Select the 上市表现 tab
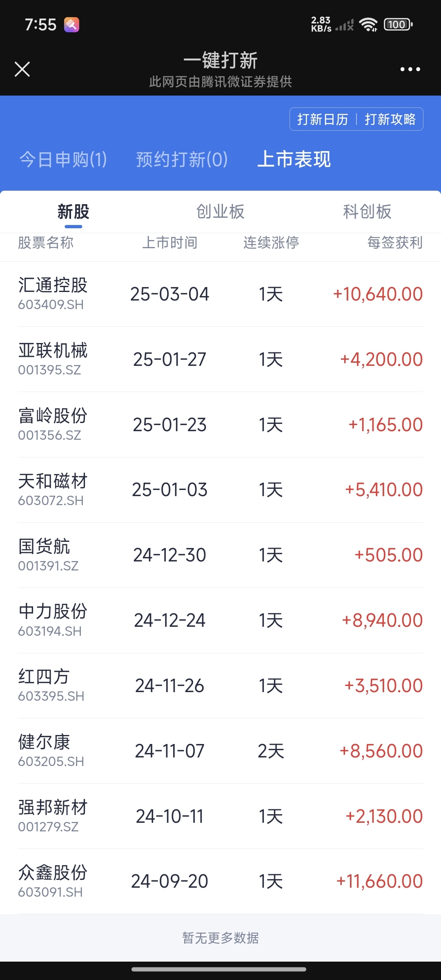This screenshot has width=441, height=980. point(294,159)
